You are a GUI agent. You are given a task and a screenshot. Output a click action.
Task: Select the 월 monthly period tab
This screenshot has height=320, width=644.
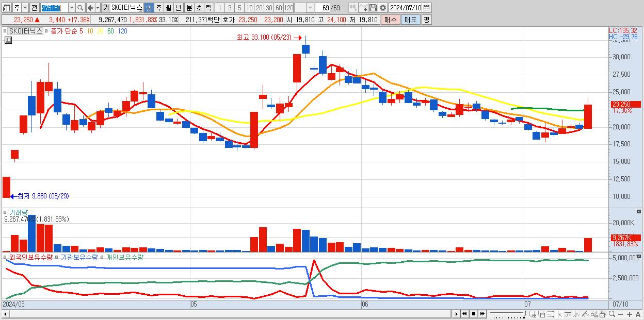tap(168, 8)
